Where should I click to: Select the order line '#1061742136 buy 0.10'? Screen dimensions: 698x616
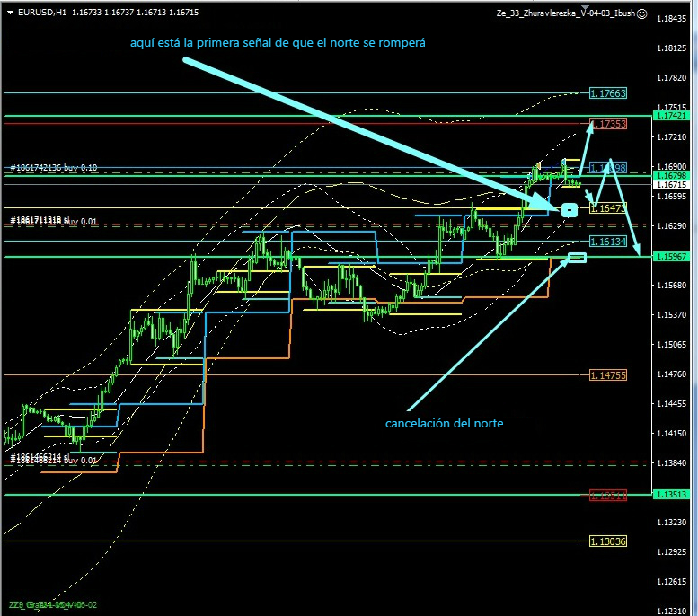[x=54, y=168]
